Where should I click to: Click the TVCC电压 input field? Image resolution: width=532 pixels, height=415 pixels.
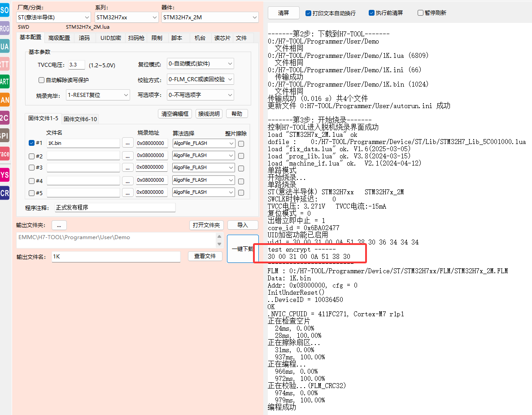[x=76, y=65]
